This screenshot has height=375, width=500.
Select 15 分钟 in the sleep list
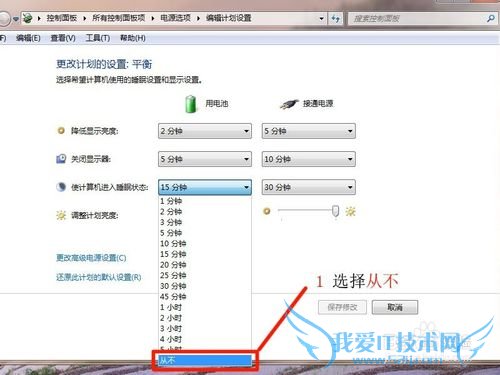pyautogui.click(x=205, y=254)
